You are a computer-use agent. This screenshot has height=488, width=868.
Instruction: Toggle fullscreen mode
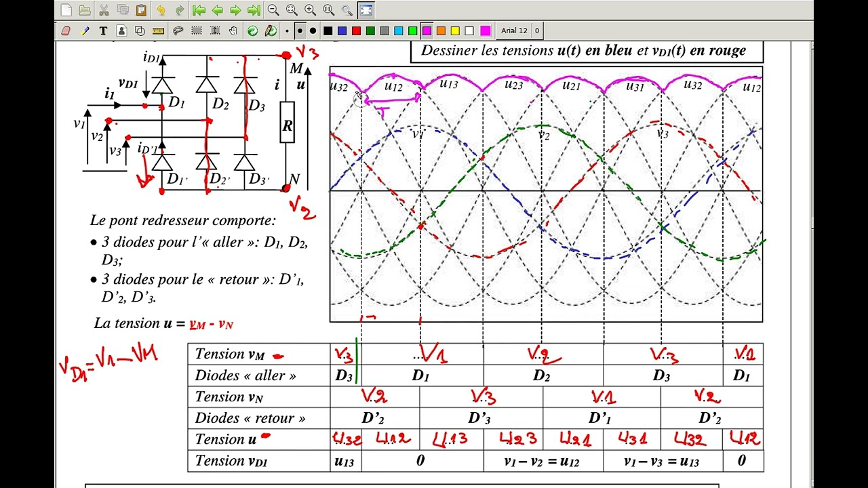(366, 10)
